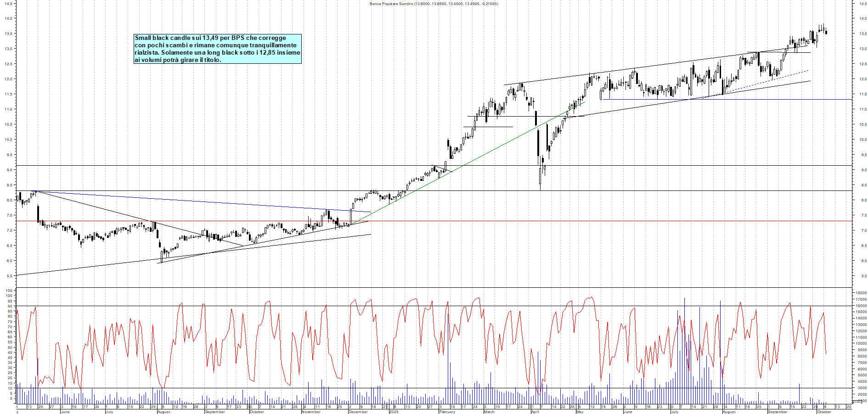Click the 14.0 price label on left axis
This screenshot has width=868, height=414.
(9, 19)
